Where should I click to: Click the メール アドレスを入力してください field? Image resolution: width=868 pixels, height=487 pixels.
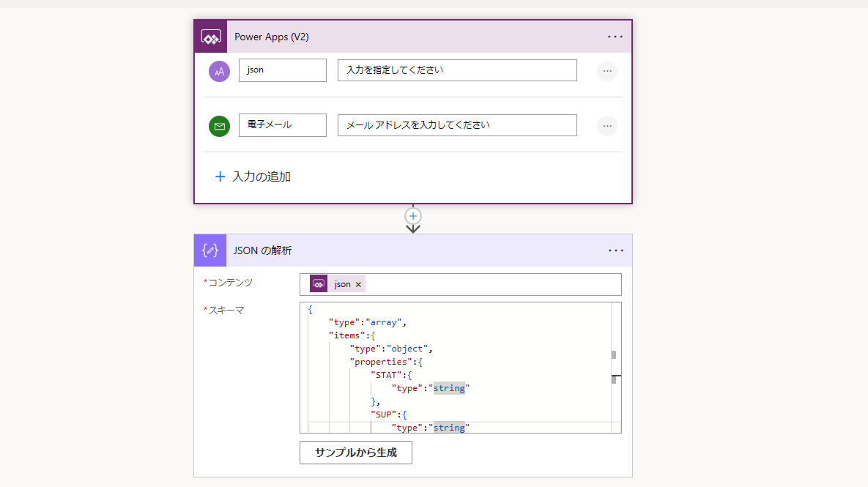pyautogui.click(x=456, y=124)
